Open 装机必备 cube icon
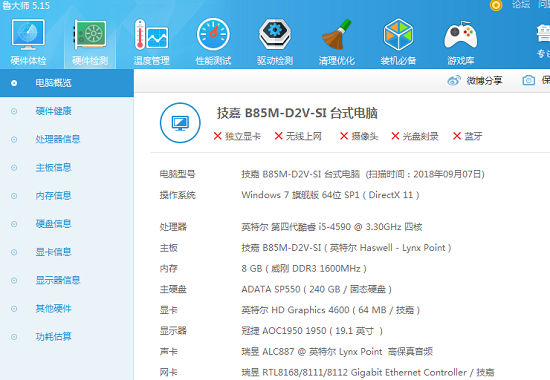Viewport: 550px width, 380px height. [398, 34]
